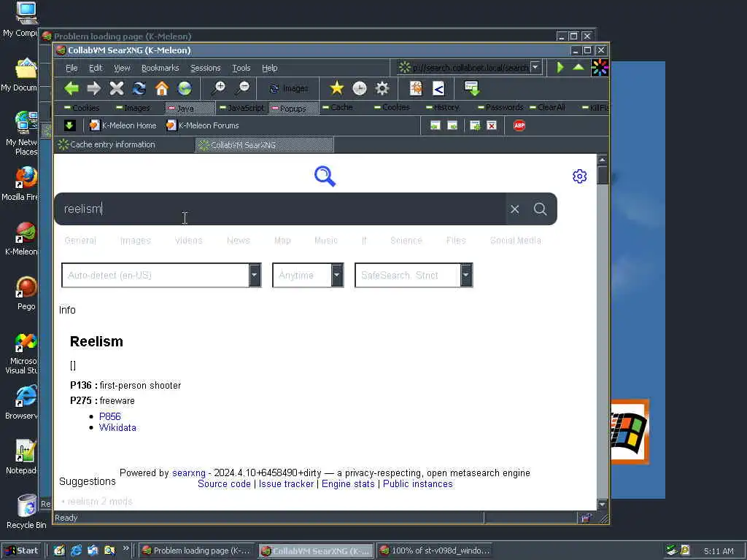Open history with the clock icon

359,88
